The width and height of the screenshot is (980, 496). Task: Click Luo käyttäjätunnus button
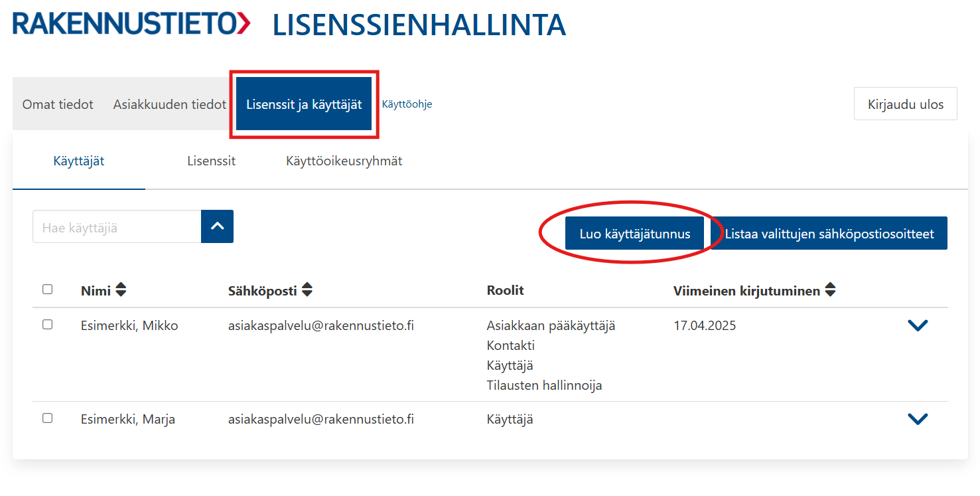[635, 234]
